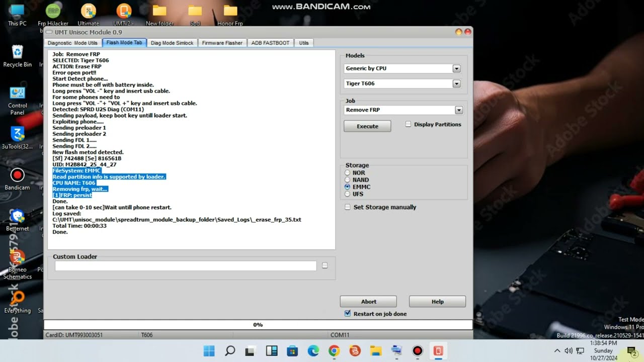Click the Execute button

tap(367, 126)
